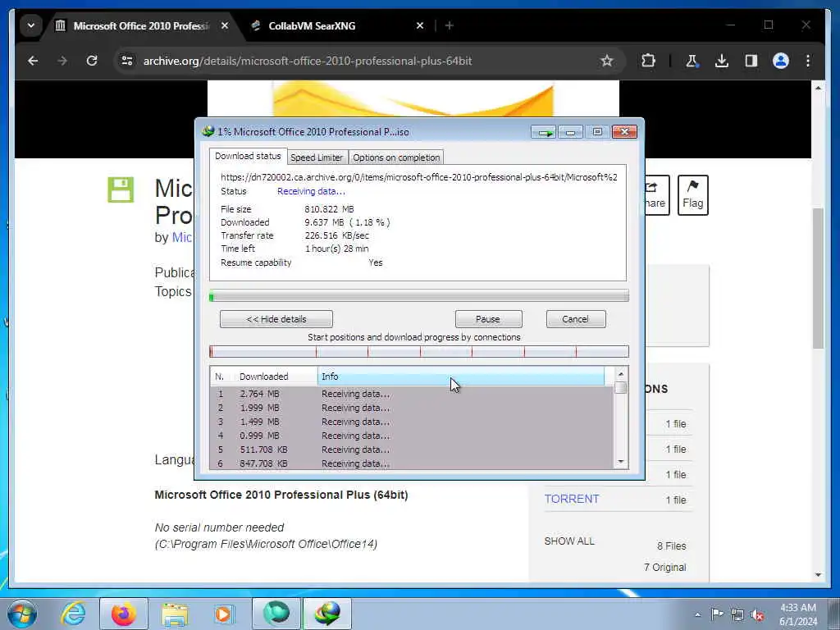Click the muted volume tray icon
Image resolution: width=840 pixels, height=630 pixels.
tap(757, 615)
